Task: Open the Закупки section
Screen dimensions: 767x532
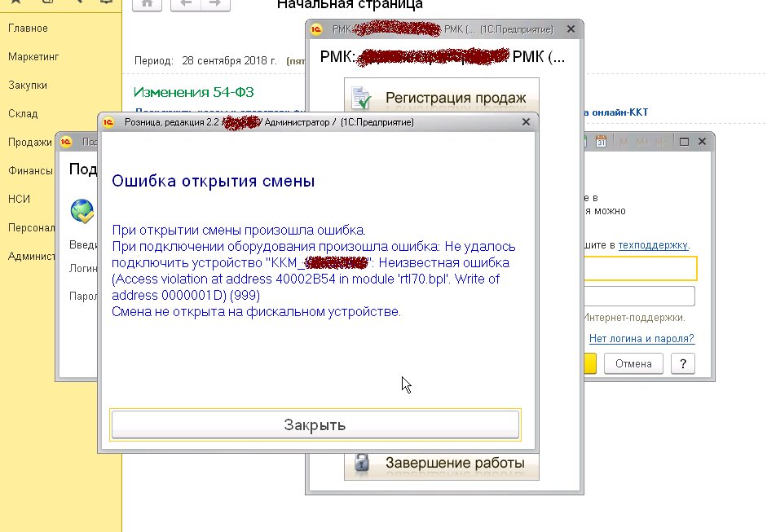Action: click(x=28, y=85)
